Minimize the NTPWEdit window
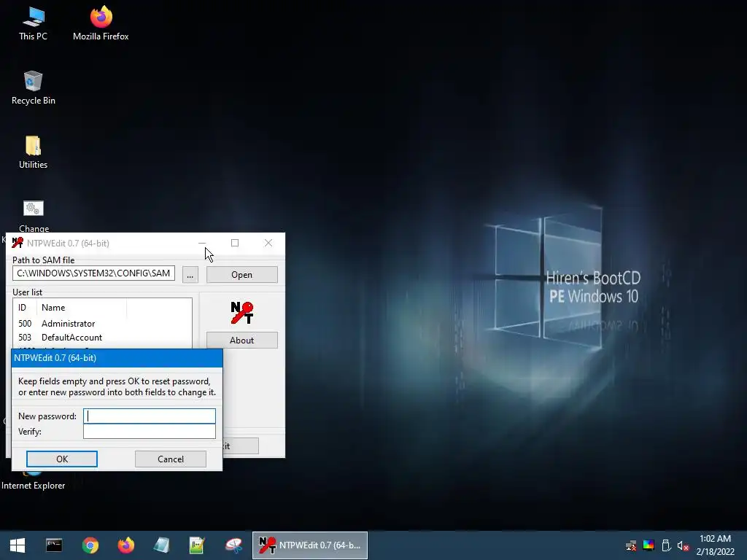The image size is (747, 560). (202, 244)
